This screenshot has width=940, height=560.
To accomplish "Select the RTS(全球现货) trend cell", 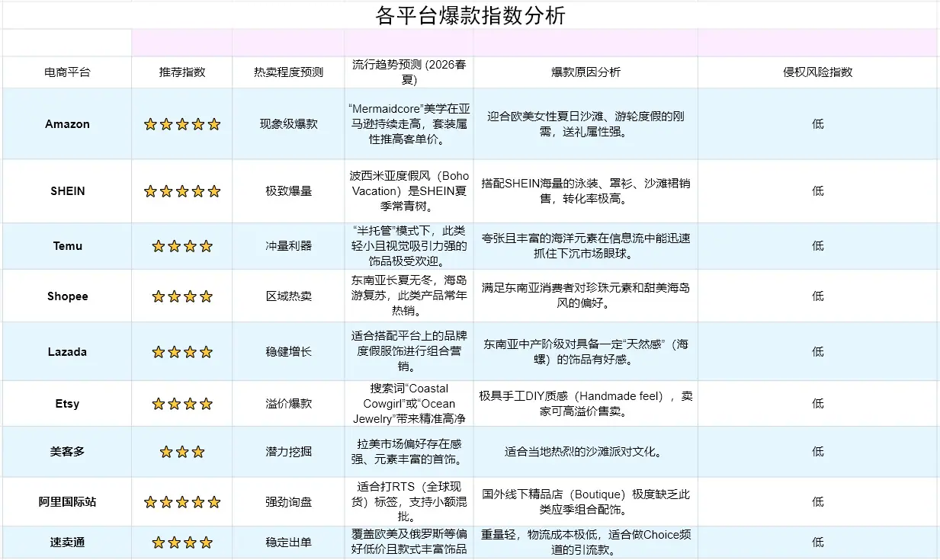I will tap(409, 502).
